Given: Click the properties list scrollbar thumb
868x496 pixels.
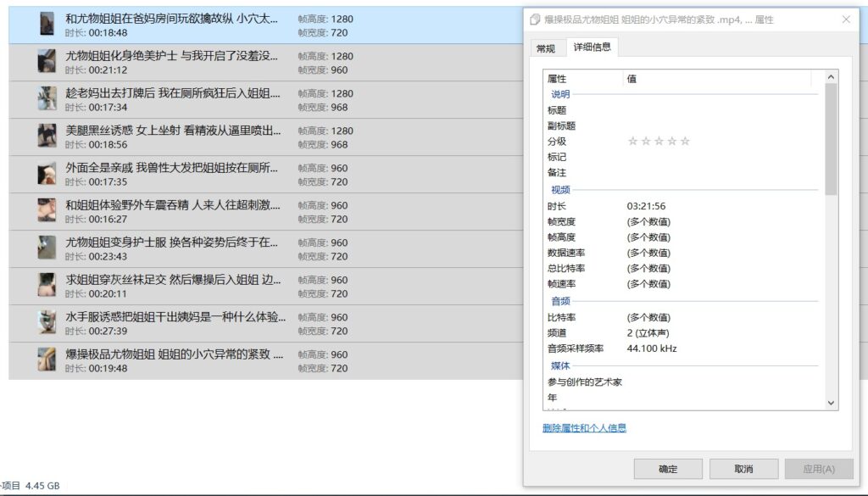Looking at the screenshot, I should click(831, 139).
